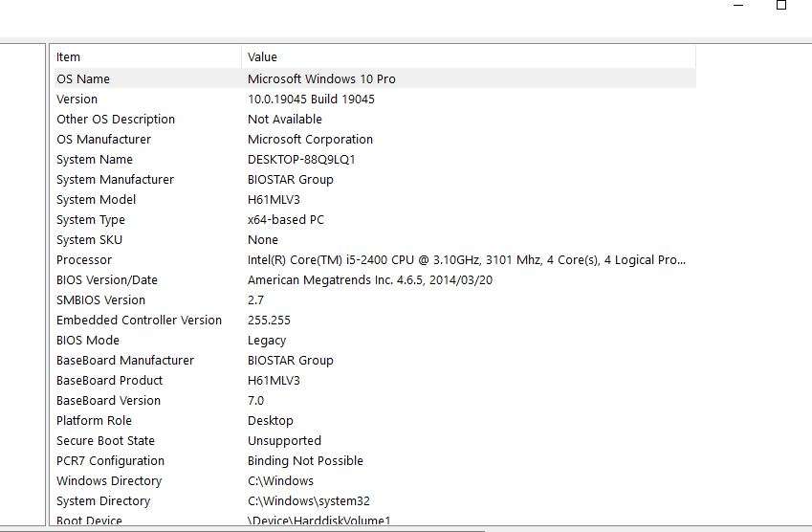Maximize the System Information window
The width and height of the screenshot is (812, 532).
click(781, 5)
